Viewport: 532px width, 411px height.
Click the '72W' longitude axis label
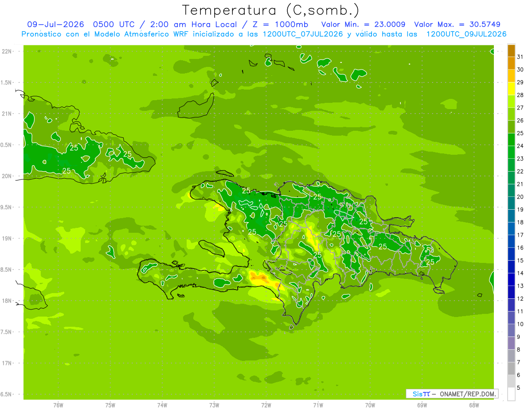pos(266,405)
